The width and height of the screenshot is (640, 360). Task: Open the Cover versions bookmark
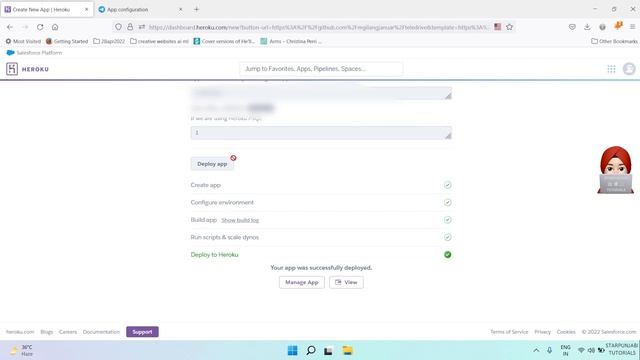coord(224,41)
